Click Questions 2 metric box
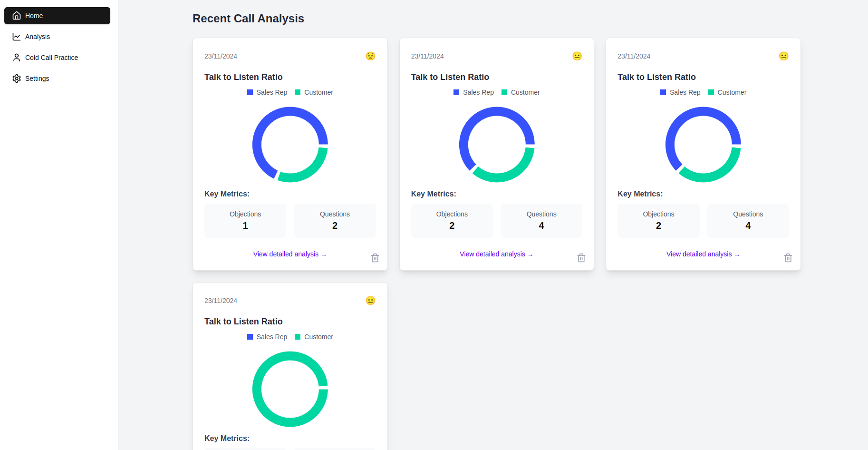Image resolution: width=868 pixels, height=450 pixels. pyautogui.click(x=335, y=221)
